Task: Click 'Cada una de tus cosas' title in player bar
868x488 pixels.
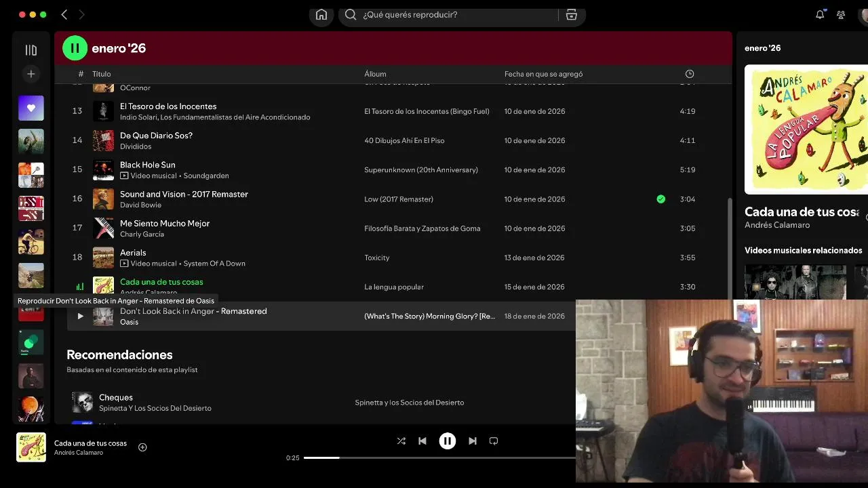Action: pyautogui.click(x=90, y=443)
